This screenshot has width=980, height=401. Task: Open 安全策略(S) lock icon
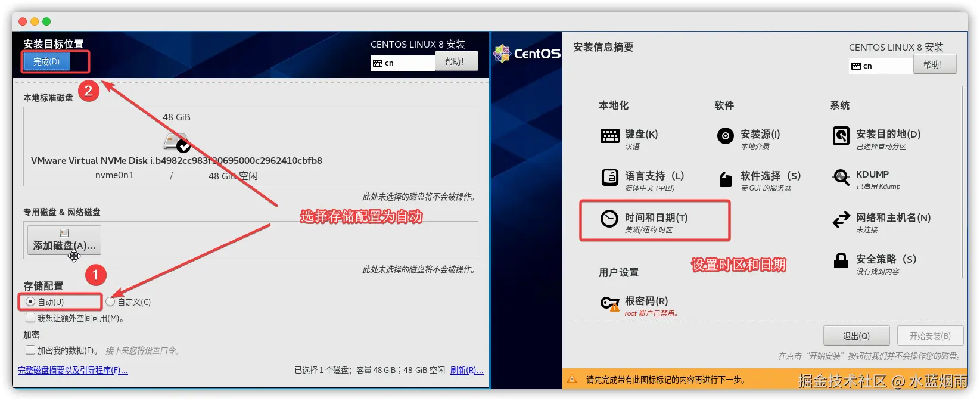click(x=841, y=260)
